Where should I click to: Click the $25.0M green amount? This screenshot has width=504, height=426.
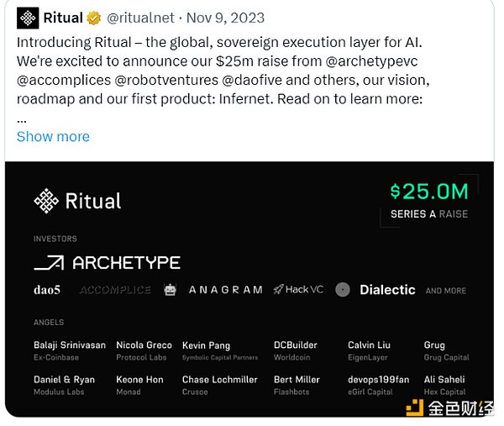[x=429, y=192]
